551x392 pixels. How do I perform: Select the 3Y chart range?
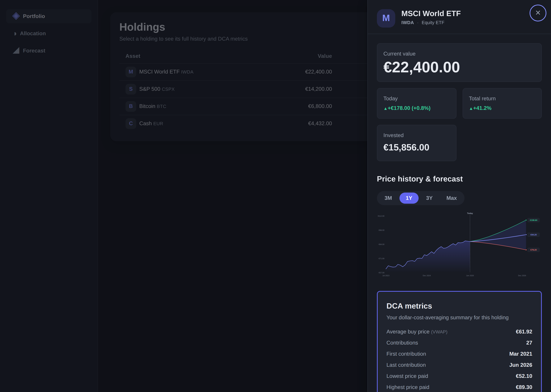(429, 198)
